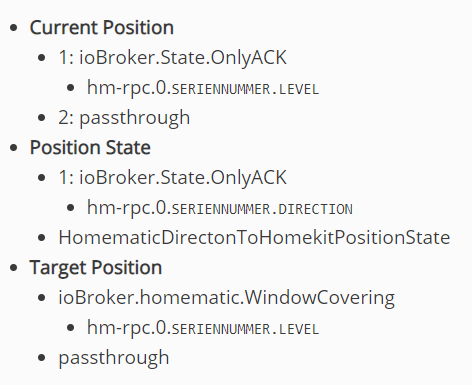Click the bullet before HomematicDirectonToHomekitPositionState
The height and width of the screenshot is (385, 472).
coord(42,238)
